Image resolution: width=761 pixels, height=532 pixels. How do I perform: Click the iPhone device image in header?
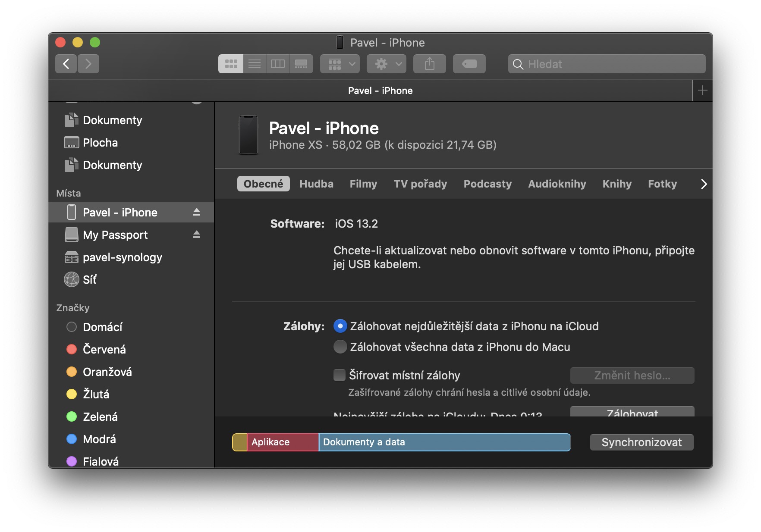(248, 135)
